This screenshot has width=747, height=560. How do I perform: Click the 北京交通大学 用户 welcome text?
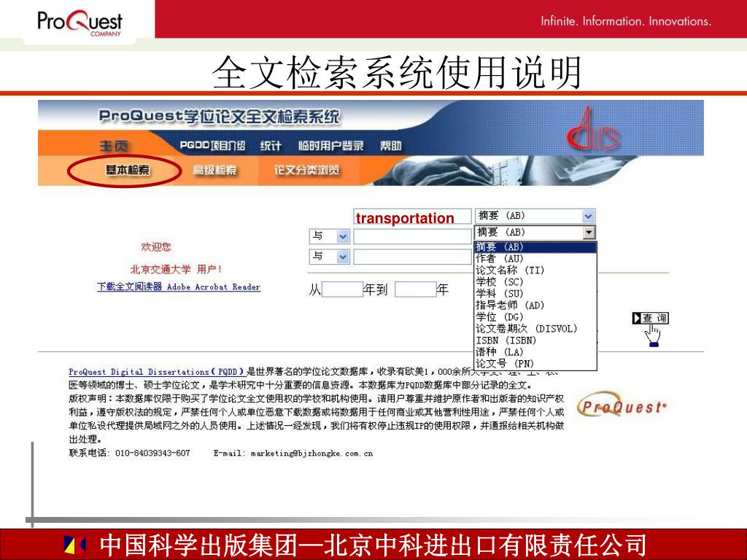[x=176, y=270]
